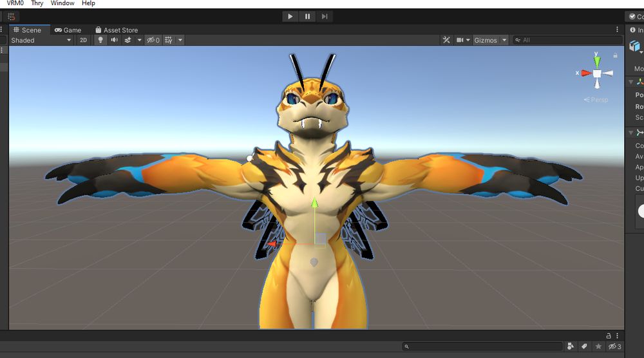The width and height of the screenshot is (644, 358).
Task: Click the plane handle square of move gizmo
Action: [x=321, y=239]
